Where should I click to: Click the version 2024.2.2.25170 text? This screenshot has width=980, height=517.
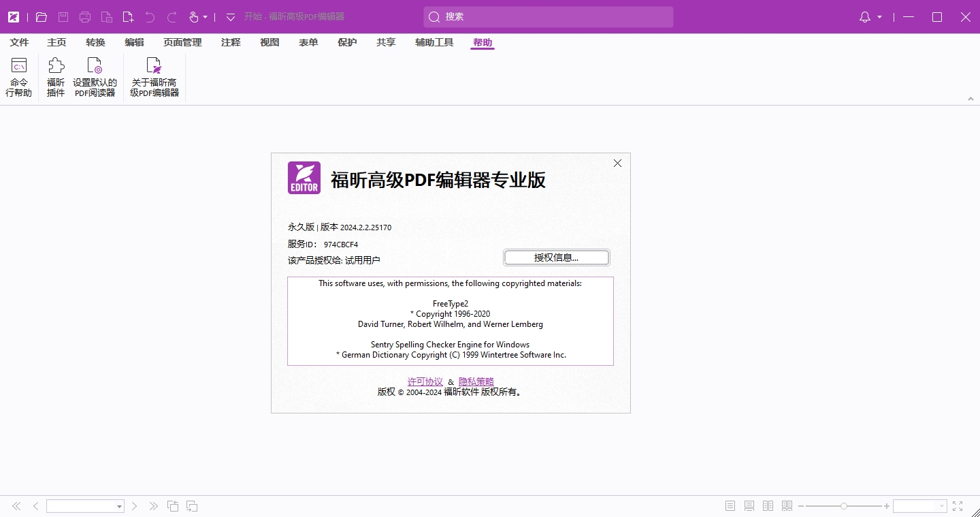tap(365, 228)
